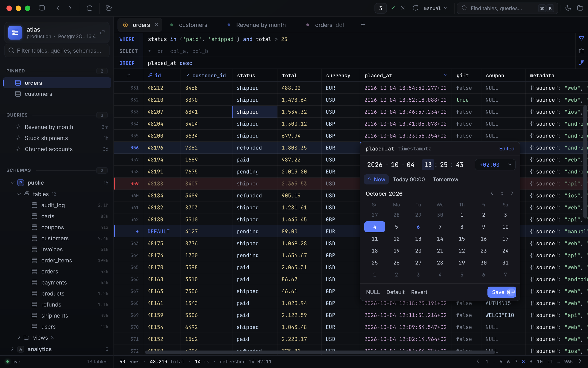Collapse the tables folder

point(19,194)
